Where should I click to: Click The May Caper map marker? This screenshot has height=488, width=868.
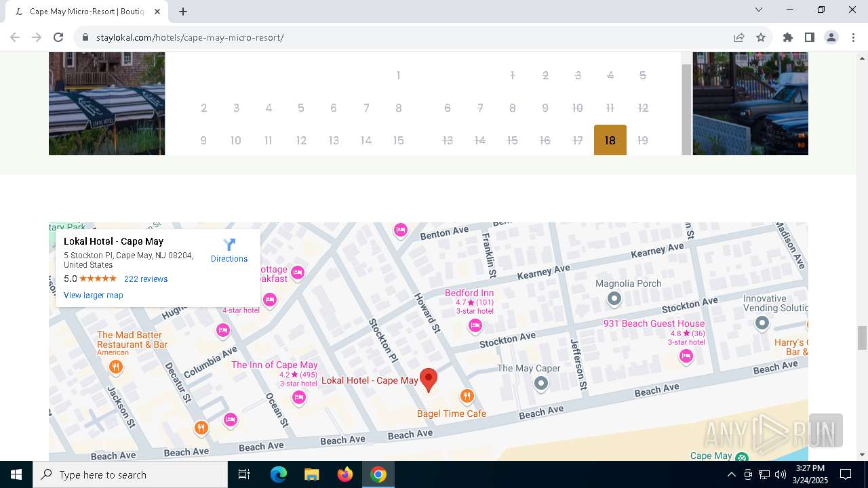point(540,383)
